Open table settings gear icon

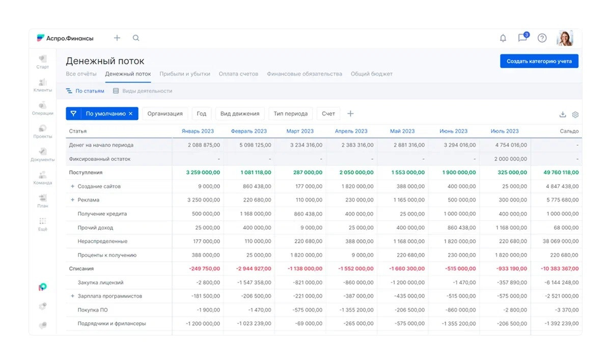pyautogui.click(x=575, y=115)
